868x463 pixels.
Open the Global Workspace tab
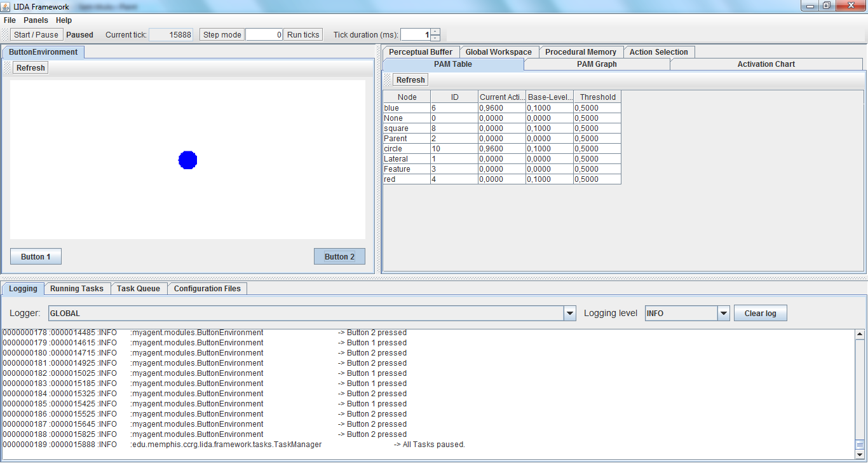point(498,52)
